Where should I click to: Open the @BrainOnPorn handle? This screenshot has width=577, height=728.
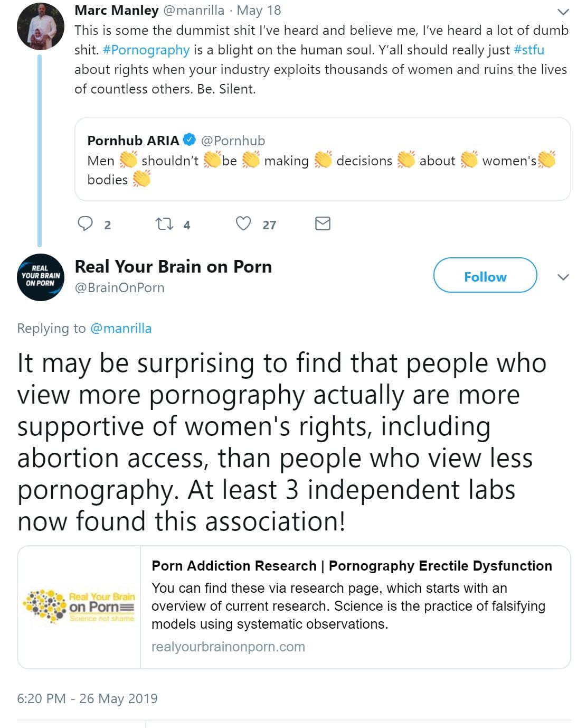[x=120, y=288]
